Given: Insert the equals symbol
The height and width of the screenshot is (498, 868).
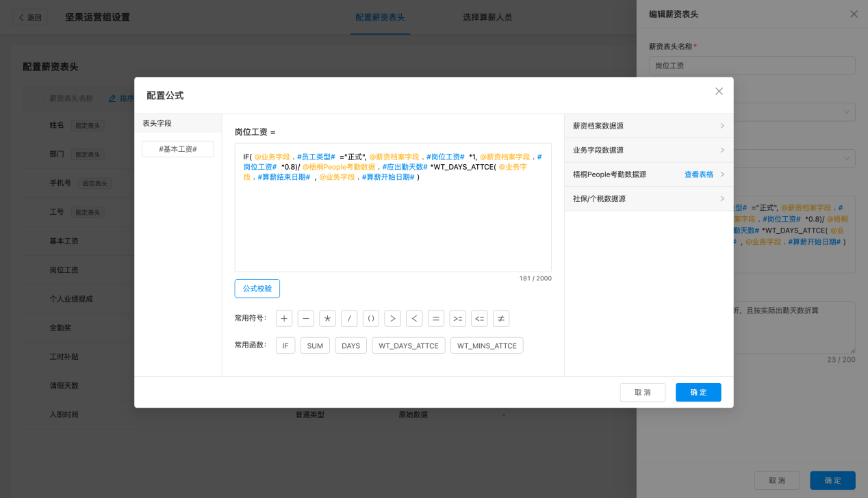Looking at the screenshot, I should 436,319.
